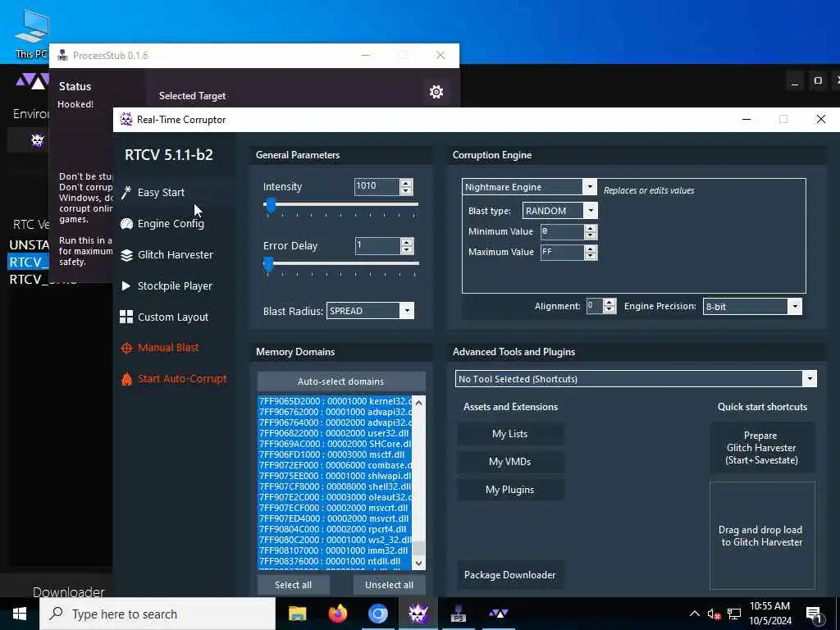Click the Intensity slider handle

[271, 205]
